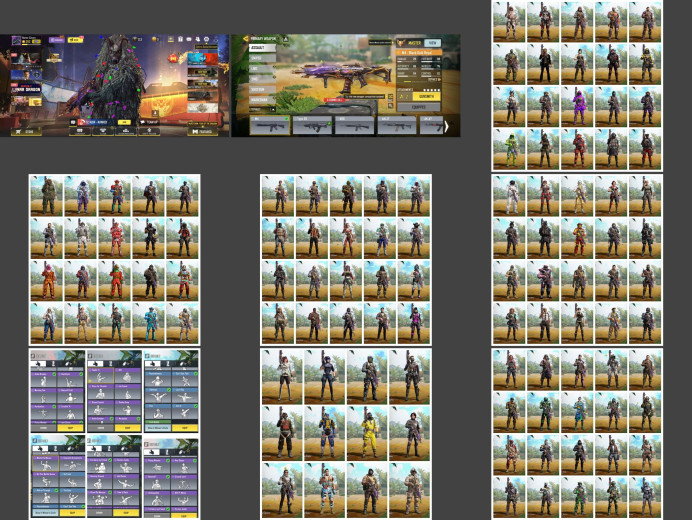Select emote hand tab in top-left emote panel
The image size is (692, 520).
39,364
